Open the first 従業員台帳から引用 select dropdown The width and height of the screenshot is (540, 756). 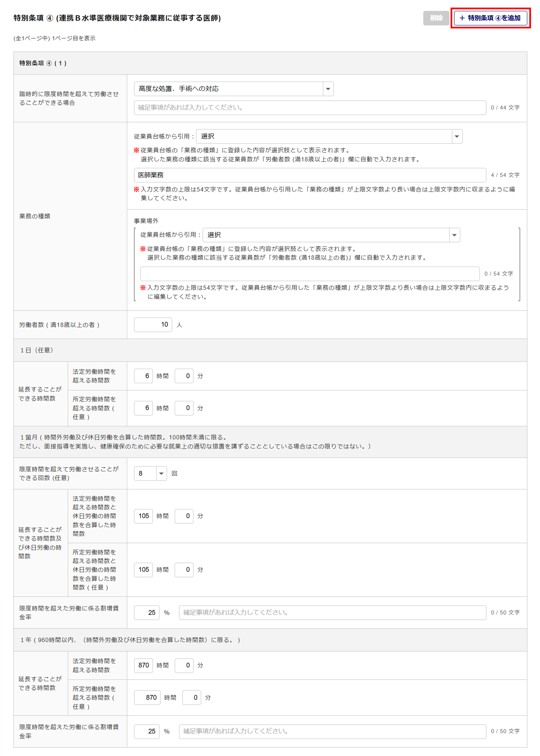pos(329,137)
